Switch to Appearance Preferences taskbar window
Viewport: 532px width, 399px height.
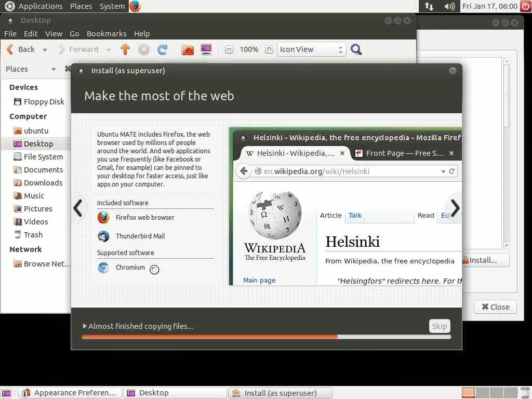coord(70,393)
